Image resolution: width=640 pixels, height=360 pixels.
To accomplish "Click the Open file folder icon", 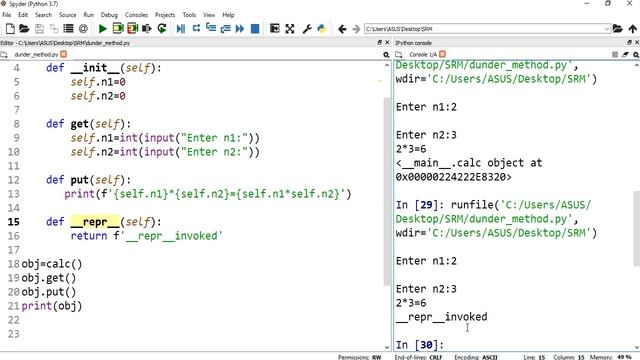I will (x=24, y=29).
